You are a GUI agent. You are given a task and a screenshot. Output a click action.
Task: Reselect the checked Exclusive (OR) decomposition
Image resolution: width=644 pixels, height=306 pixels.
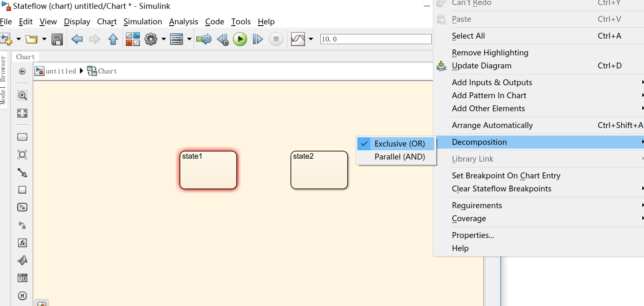(x=399, y=144)
